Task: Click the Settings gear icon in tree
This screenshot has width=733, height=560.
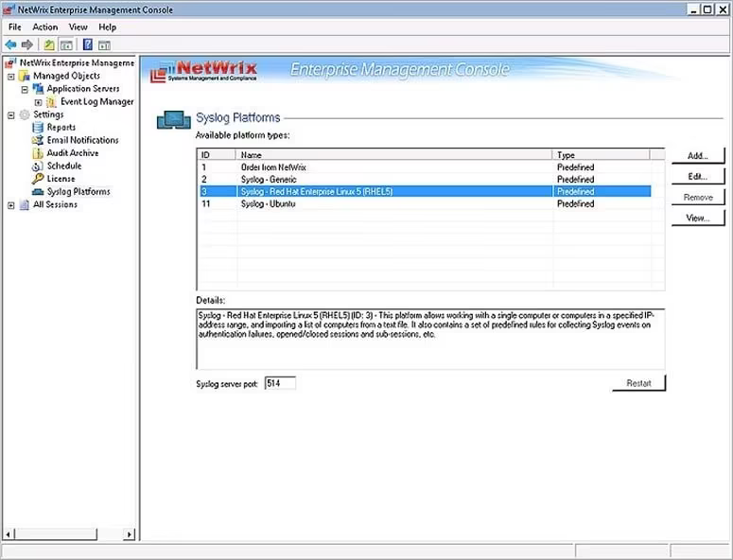Action: tap(25, 114)
